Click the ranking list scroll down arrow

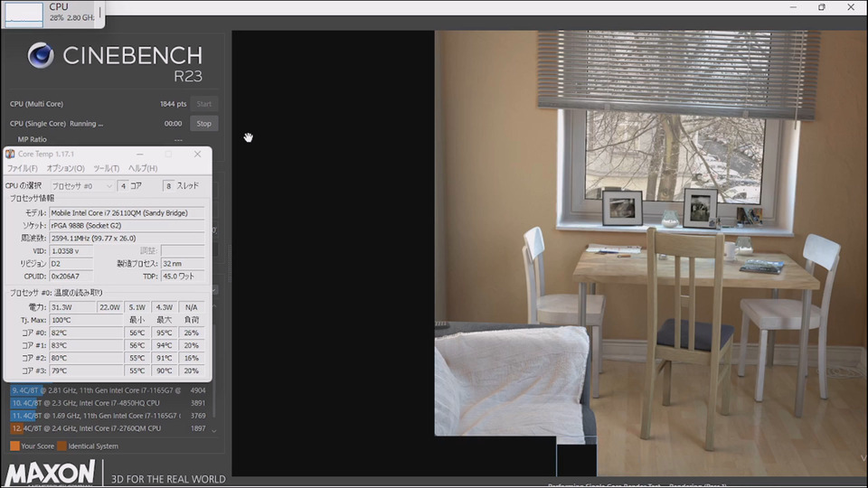(214, 430)
